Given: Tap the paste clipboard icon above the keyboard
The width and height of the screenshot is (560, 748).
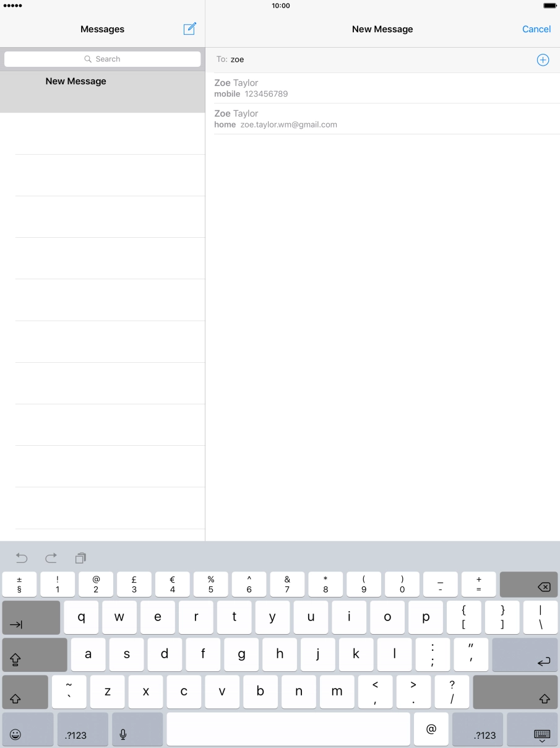Looking at the screenshot, I should click(x=80, y=558).
